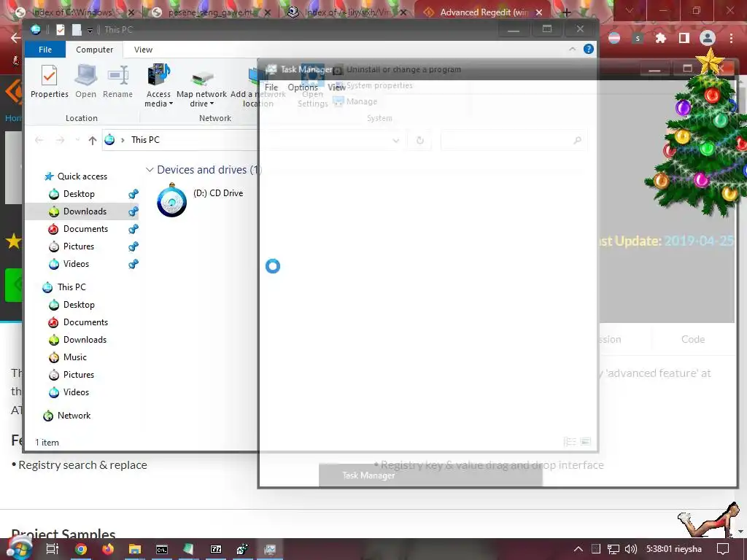Open the notification center icon
The height and width of the screenshot is (560, 747).
click(723, 549)
